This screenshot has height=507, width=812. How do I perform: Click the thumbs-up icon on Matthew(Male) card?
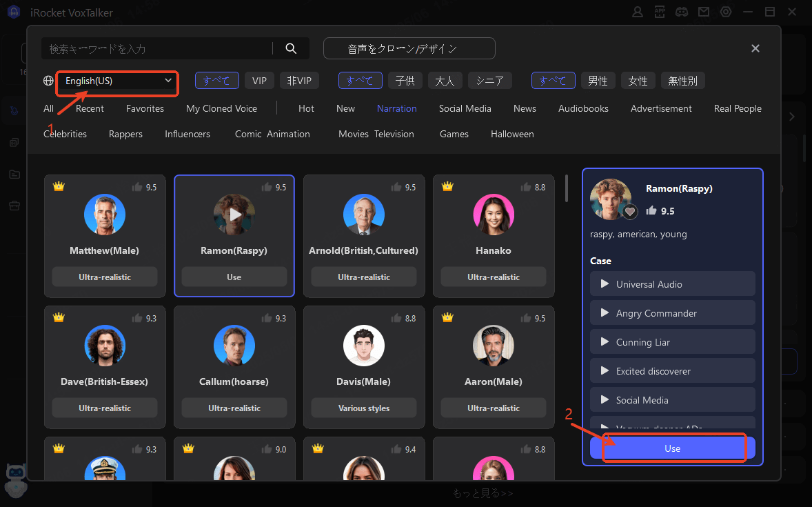[x=137, y=187]
